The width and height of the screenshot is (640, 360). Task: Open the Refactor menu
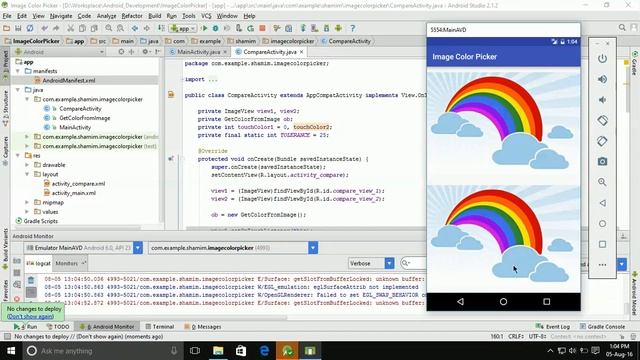click(x=132, y=16)
